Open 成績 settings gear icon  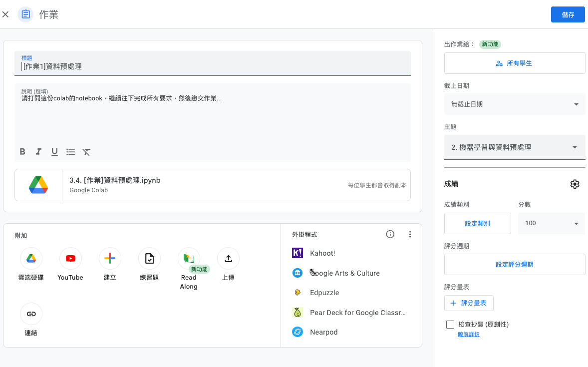click(x=575, y=184)
